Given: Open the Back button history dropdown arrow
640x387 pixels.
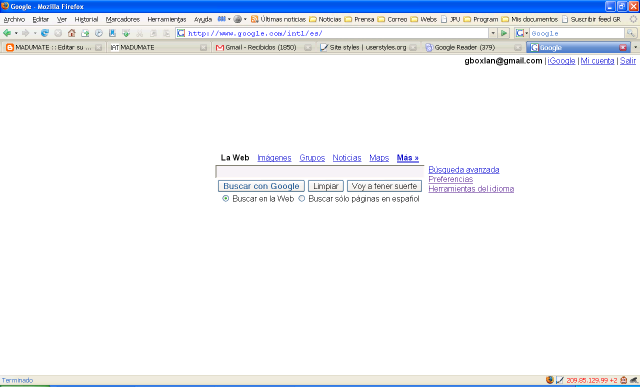Looking at the screenshot, I should [16, 33].
